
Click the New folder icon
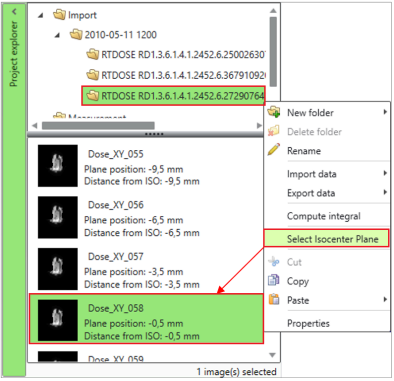click(x=274, y=112)
